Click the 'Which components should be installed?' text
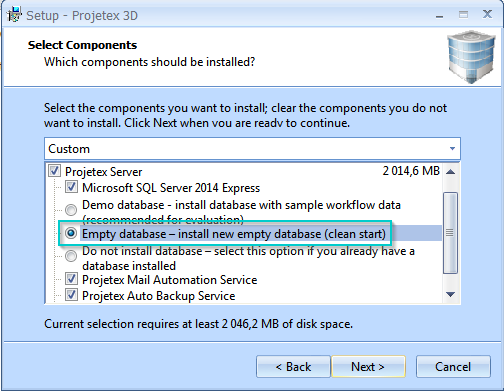The image size is (504, 392). pyautogui.click(x=150, y=62)
